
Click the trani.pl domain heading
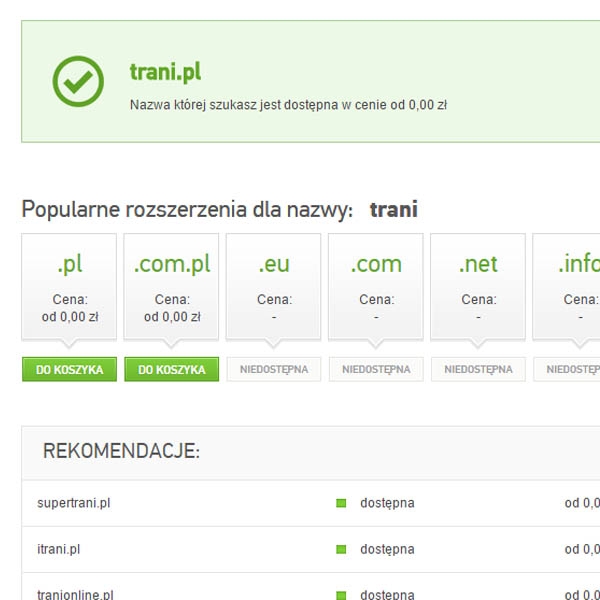click(x=165, y=73)
